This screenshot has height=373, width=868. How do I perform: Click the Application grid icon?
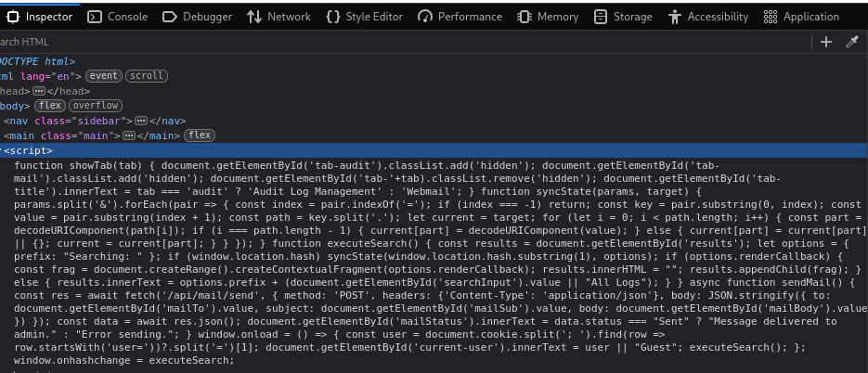[770, 17]
